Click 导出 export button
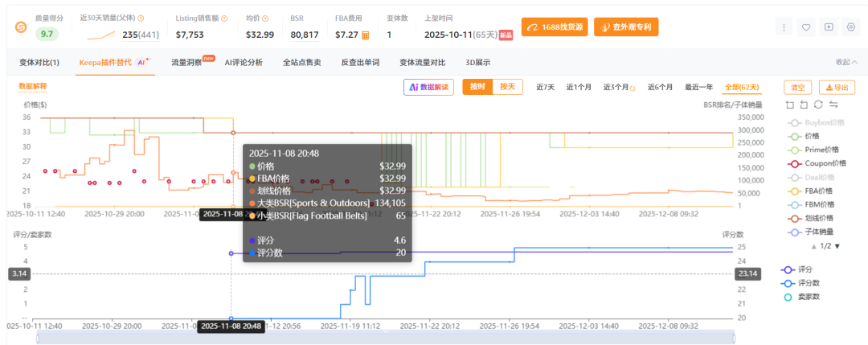Image resolution: width=868 pixels, height=345 pixels. pos(837,87)
